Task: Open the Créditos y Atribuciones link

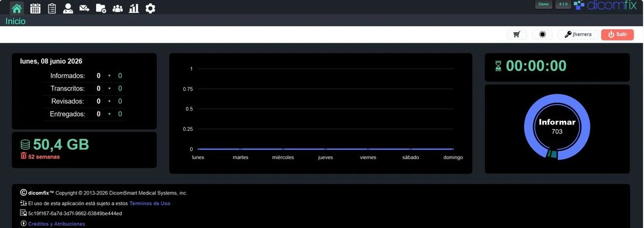Action: tap(56, 224)
